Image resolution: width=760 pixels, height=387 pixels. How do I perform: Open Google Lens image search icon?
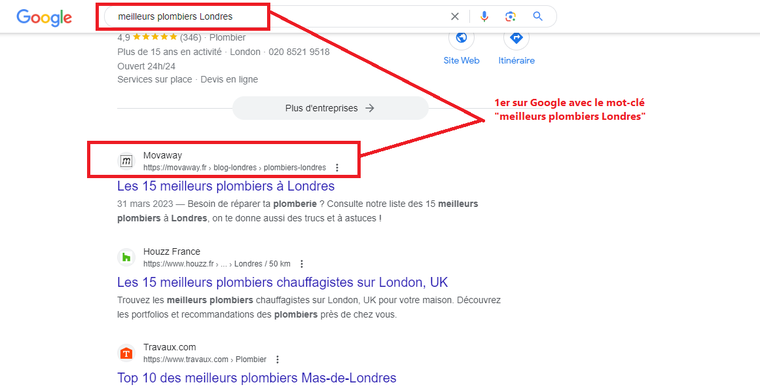point(510,16)
